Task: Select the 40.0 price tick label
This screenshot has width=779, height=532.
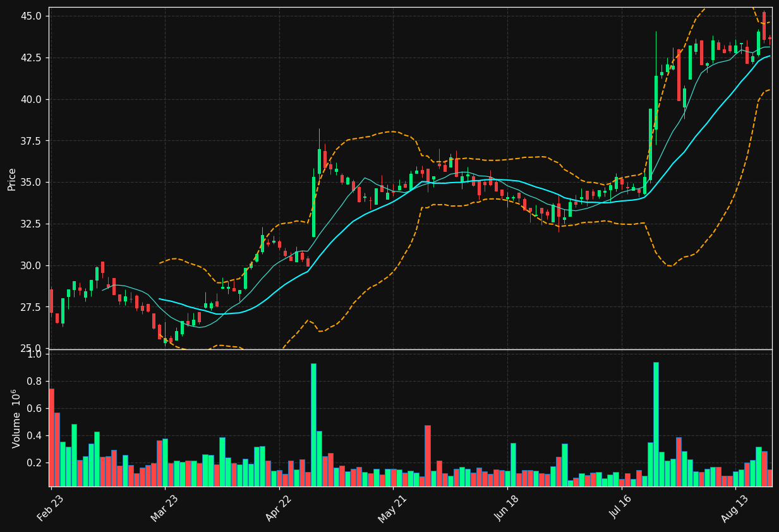Action: pyautogui.click(x=31, y=99)
